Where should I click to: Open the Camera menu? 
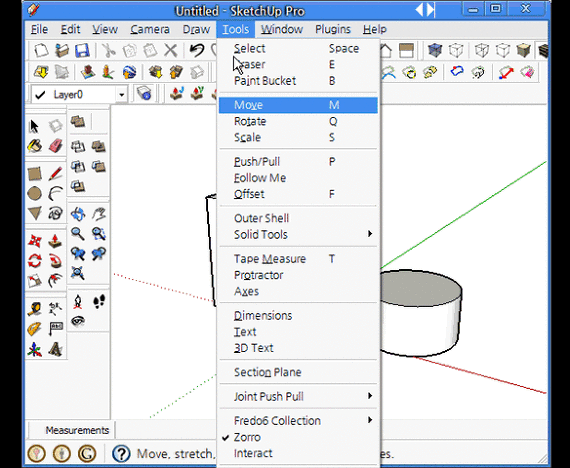click(150, 29)
